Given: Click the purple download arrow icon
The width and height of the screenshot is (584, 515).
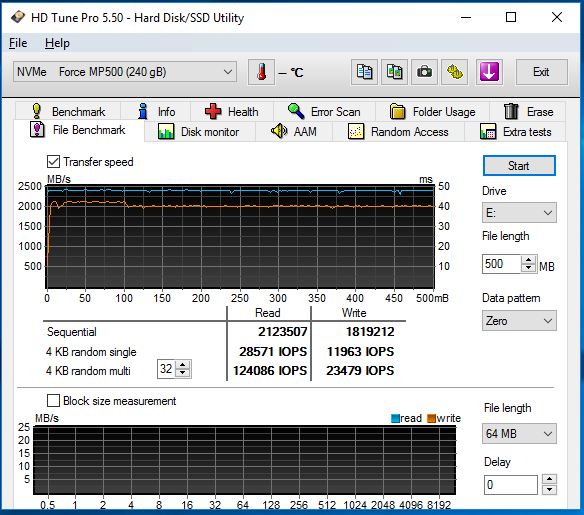Looking at the screenshot, I should [x=489, y=72].
